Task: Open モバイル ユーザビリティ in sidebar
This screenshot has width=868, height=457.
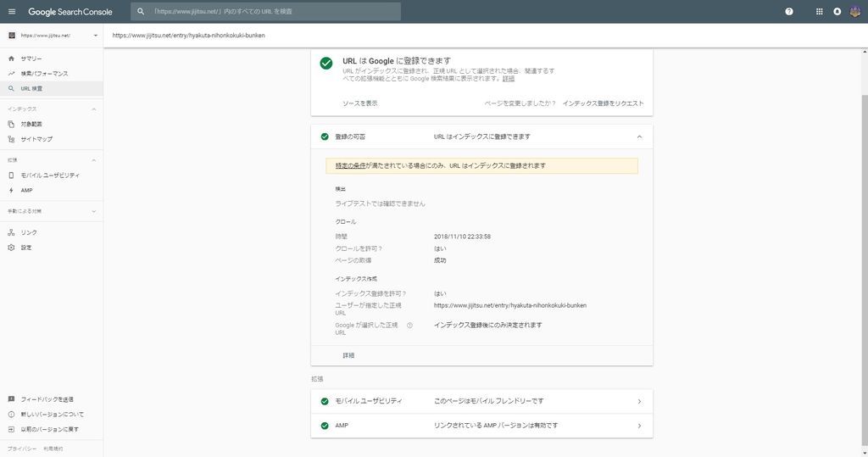Action: click(50, 175)
